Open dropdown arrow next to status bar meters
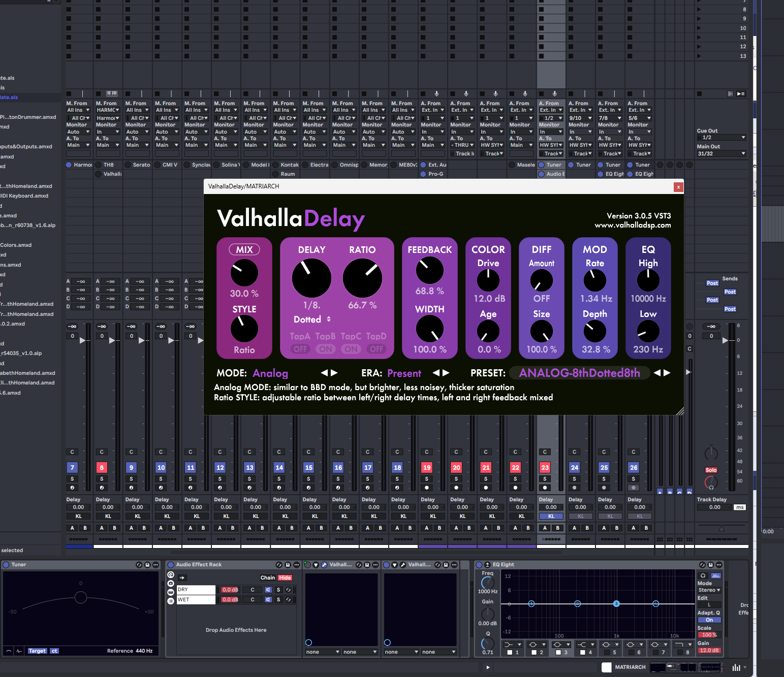The height and width of the screenshot is (677, 784). (x=745, y=667)
